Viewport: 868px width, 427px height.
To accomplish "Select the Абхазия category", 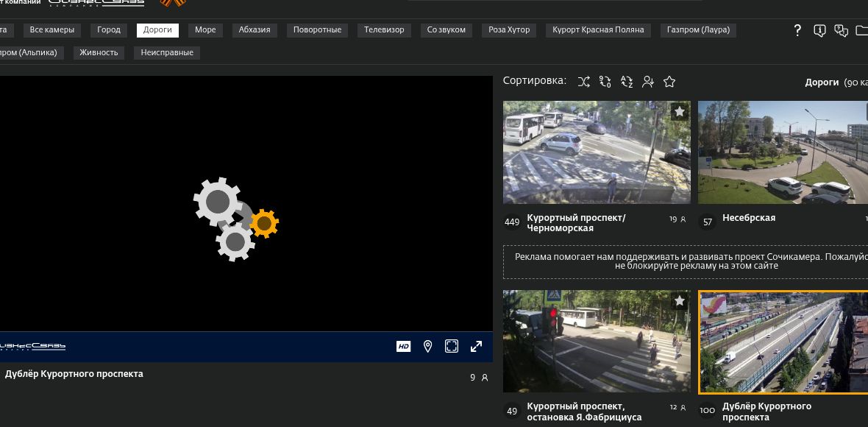I will click(255, 30).
